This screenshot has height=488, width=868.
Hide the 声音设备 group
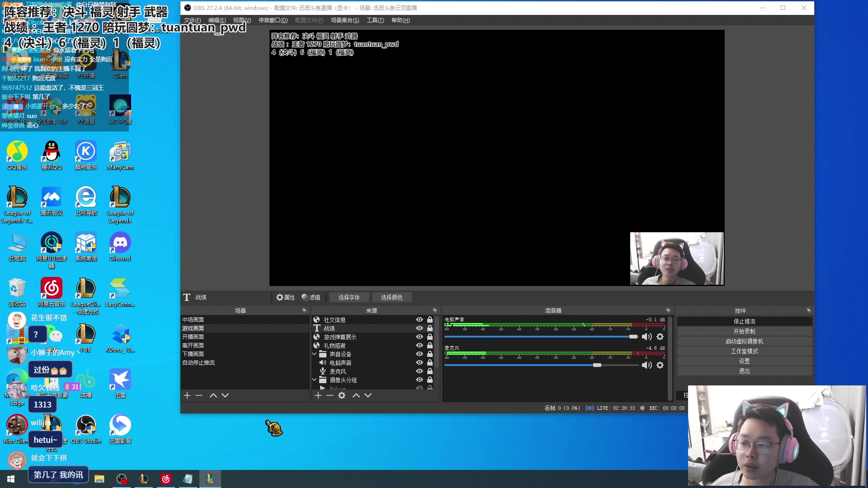pos(420,354)
